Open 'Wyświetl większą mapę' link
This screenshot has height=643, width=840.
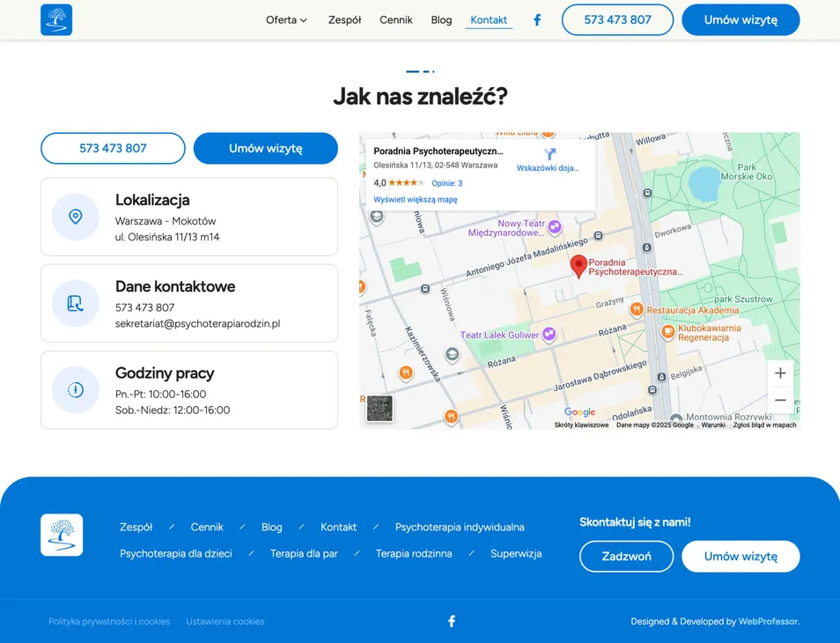tap(416, 200)
